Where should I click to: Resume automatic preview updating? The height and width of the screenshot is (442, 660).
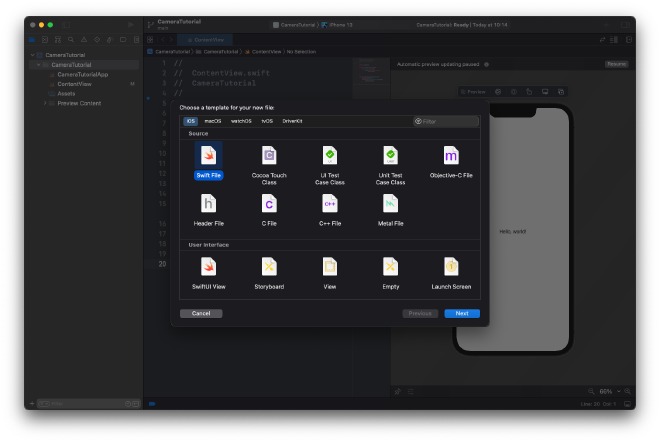coord(616,64)
